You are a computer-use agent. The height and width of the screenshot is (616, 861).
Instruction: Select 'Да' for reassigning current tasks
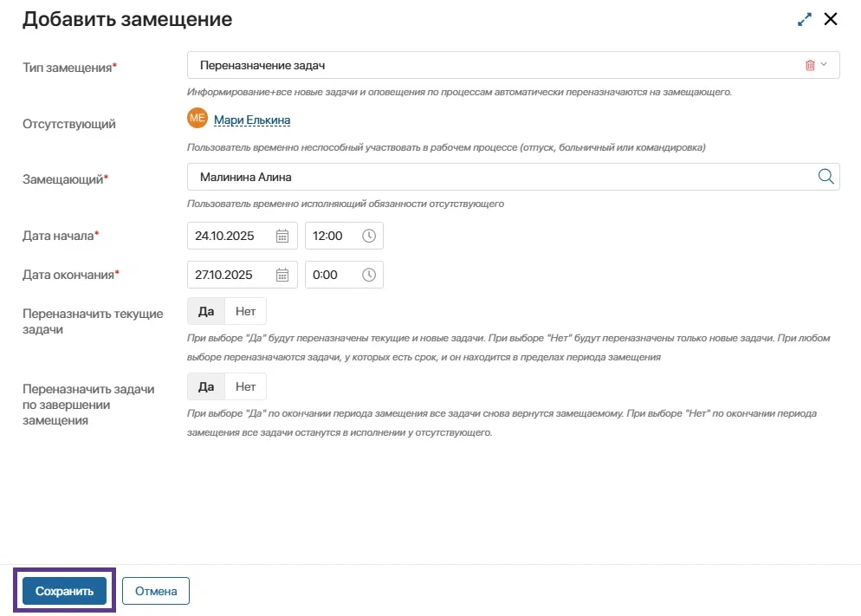coord(206,311)
